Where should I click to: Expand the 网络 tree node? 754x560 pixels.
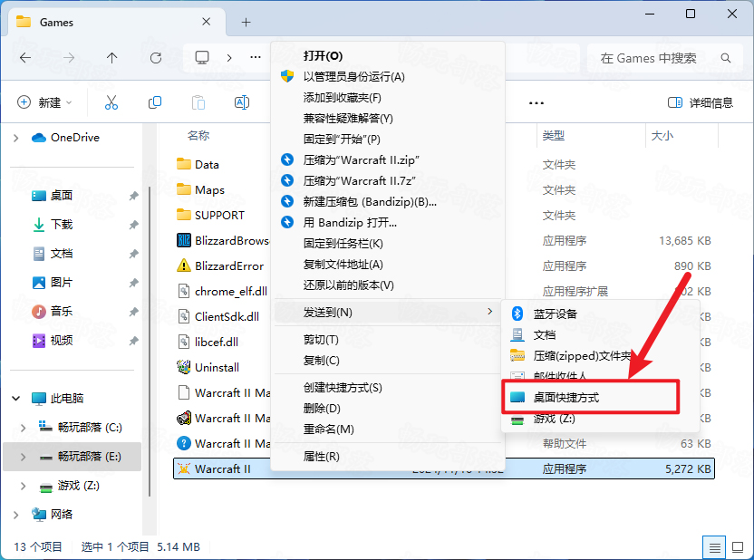coord(16,515)
